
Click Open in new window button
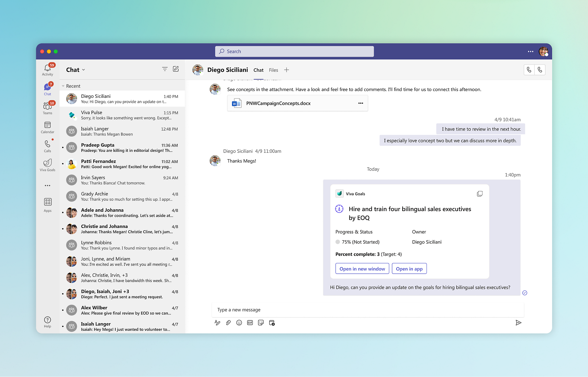362,269
